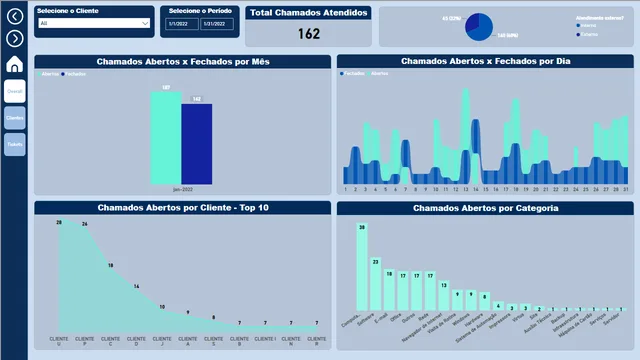Select the Fechados bar for Jan-2022
Viewport: 640px width, 360px height.
(197, 144)
